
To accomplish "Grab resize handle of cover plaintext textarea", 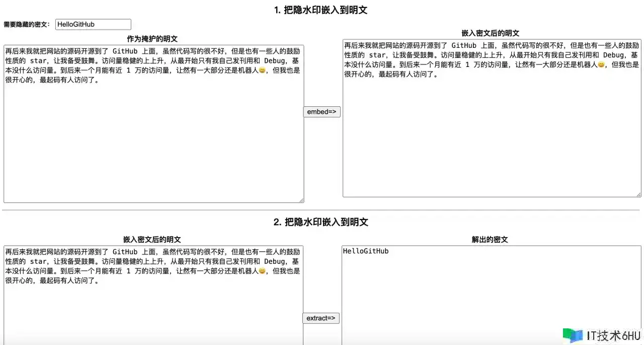I will coord(301,200).
